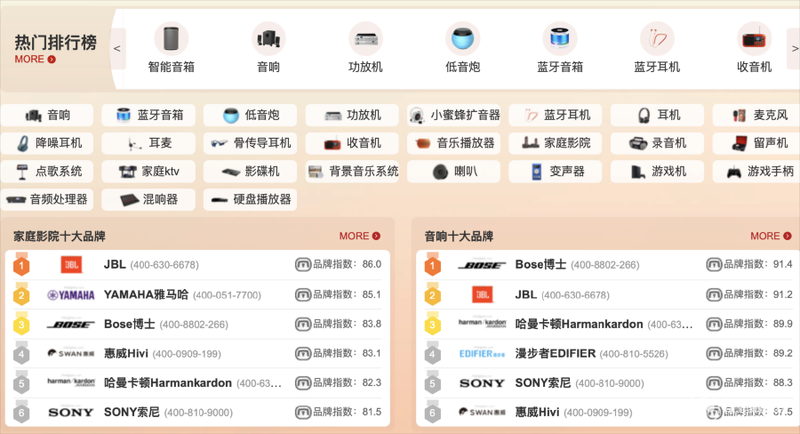Open SONY索尼 link in 家庭影院 list
The height and width of the screenshot is (434, 800).
pyautogui.click(x=132, y=412)
